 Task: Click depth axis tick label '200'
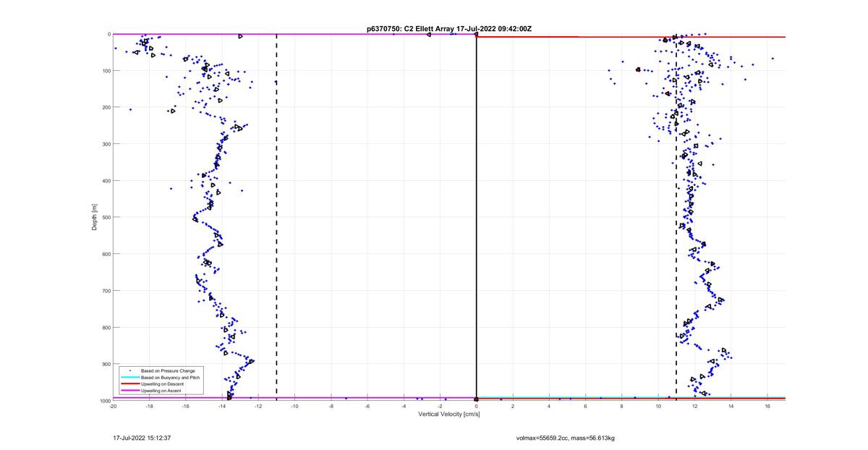(x=106, y=107)
